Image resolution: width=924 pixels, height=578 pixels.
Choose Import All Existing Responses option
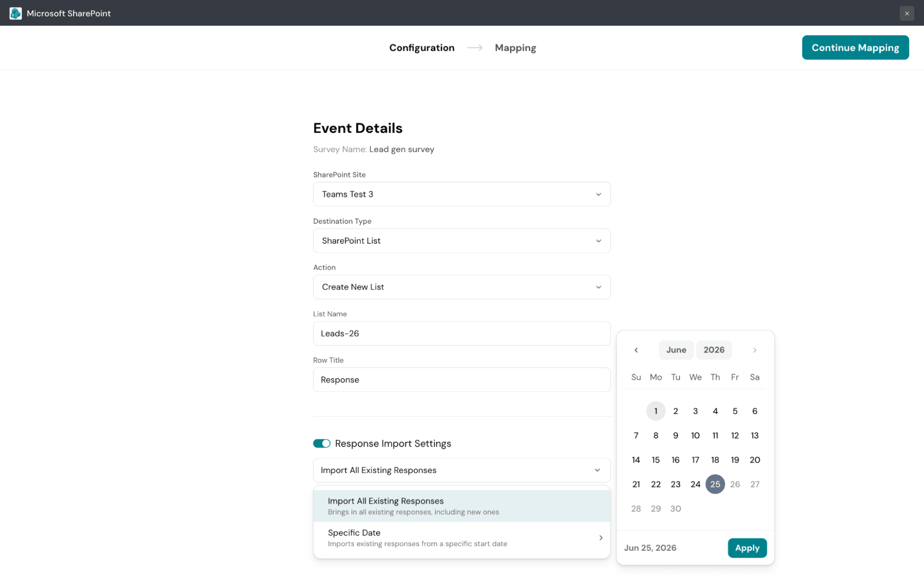[x=461, y=506]
